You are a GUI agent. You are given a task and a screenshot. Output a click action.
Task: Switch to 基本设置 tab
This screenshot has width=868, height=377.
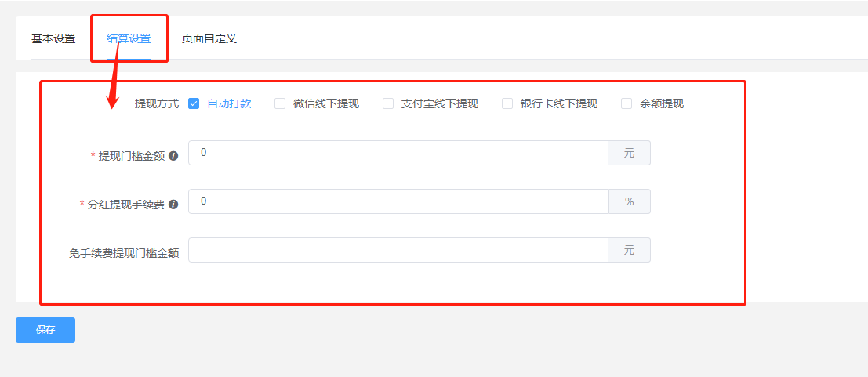(53, 38)
